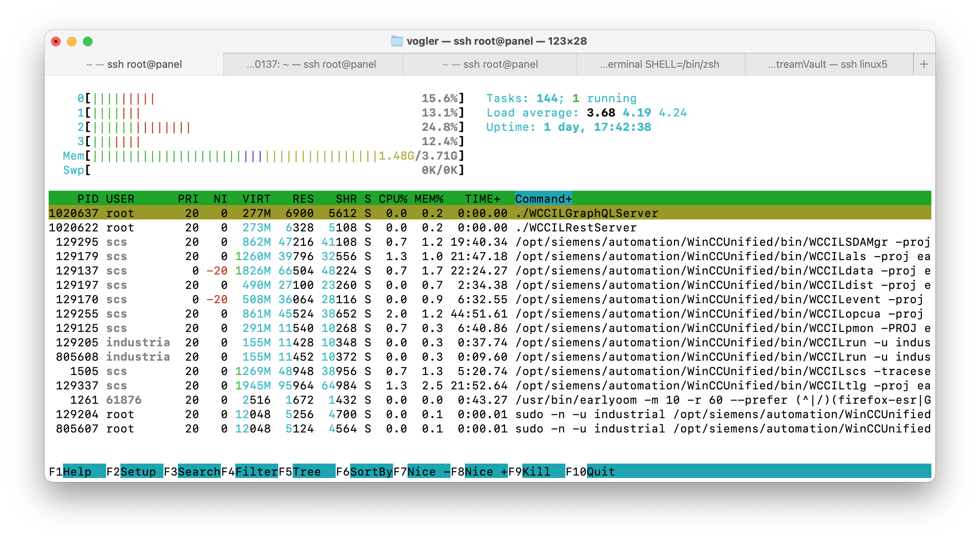
Task: Select the ...treamVault ssh linux5 tab
Action: [x=828, y=64]
